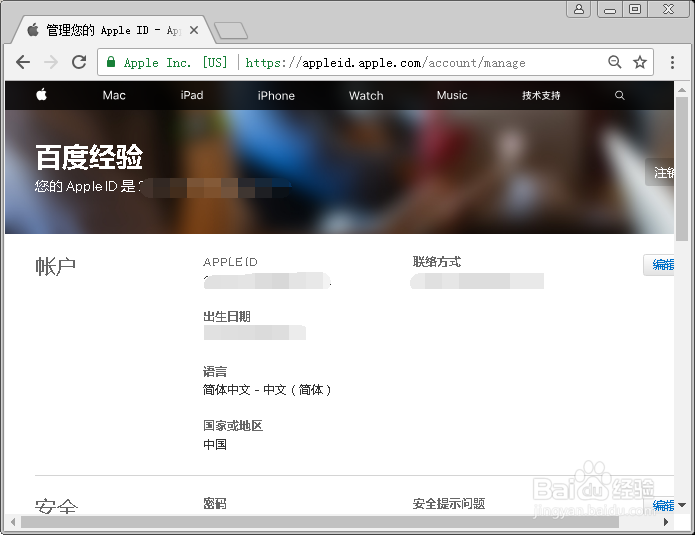Click 编辑 button in the 帐户 section
This screenshot has height=535, width=695.
pos(659,265)
